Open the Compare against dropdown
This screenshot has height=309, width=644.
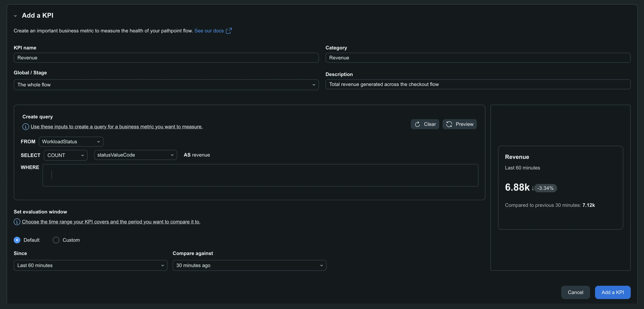pyautogui.click(x=249, y=265)
